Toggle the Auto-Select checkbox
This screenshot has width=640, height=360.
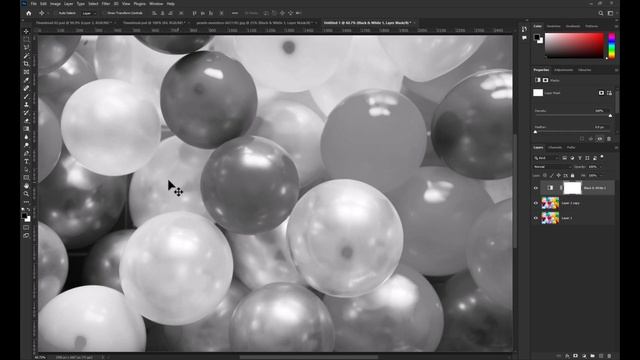click(x=56, y=13)
